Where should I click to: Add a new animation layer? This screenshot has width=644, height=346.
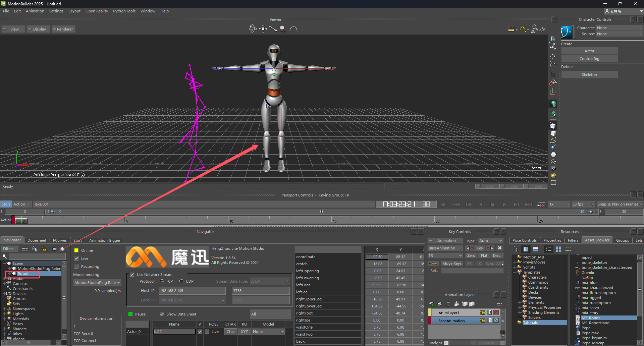click(x=432, y=304)
